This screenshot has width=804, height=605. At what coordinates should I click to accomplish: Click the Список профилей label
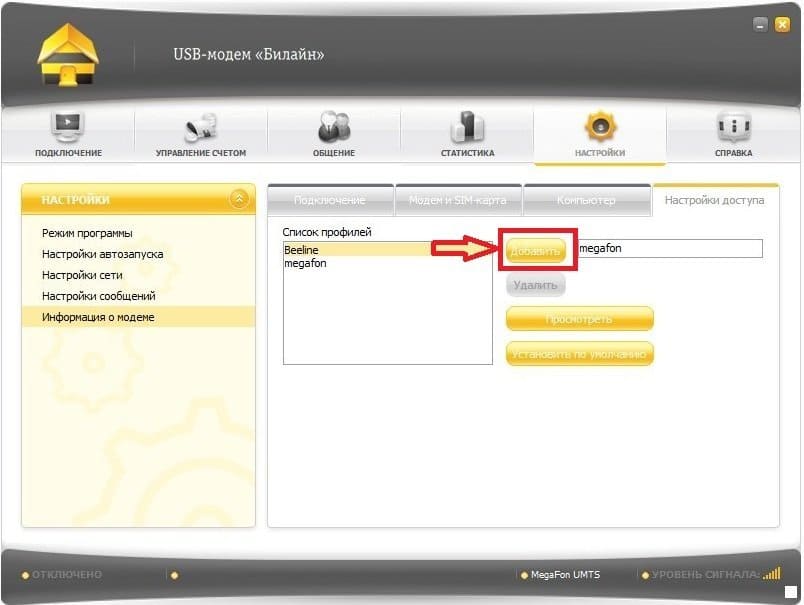coord(327,232)
